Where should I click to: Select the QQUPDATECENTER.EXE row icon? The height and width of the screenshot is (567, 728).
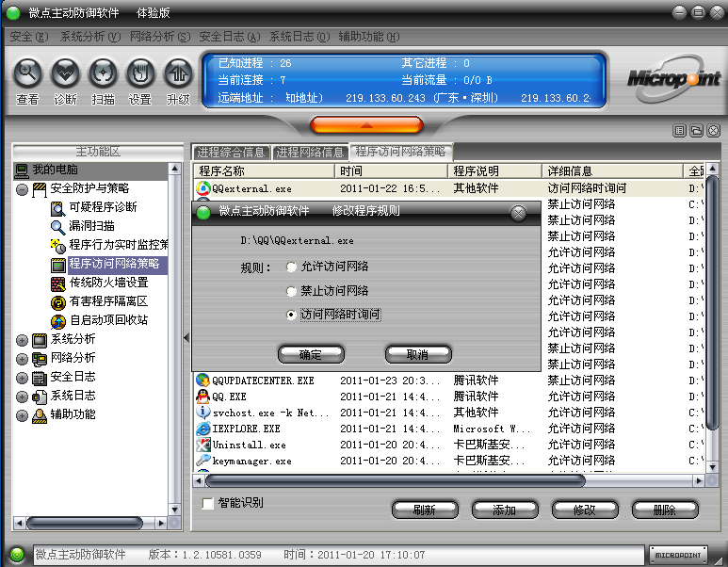pyautogui.click(x=202, y=381)
